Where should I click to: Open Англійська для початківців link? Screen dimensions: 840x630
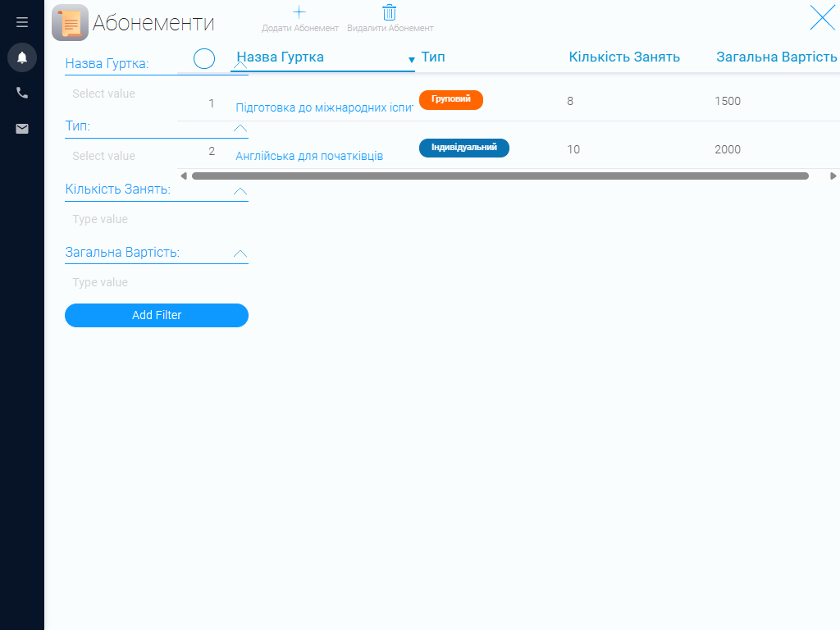(309, 156)
